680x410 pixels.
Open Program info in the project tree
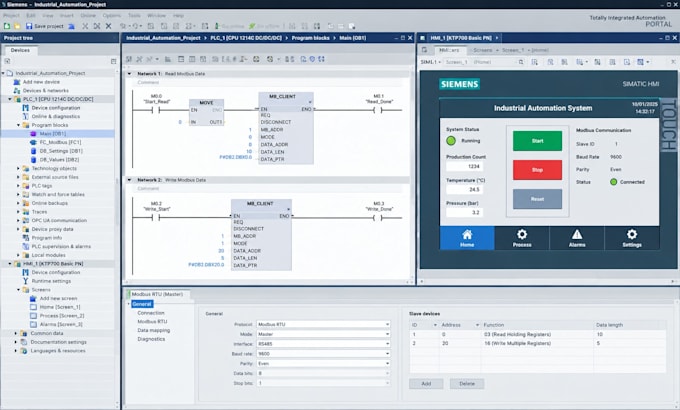(46, 238)
